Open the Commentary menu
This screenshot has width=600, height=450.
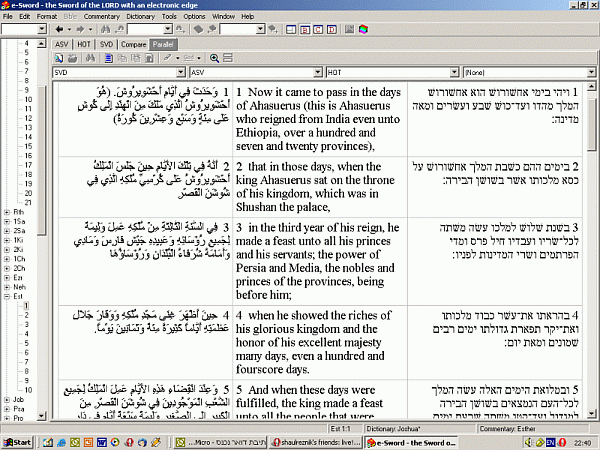pos(101,16)
